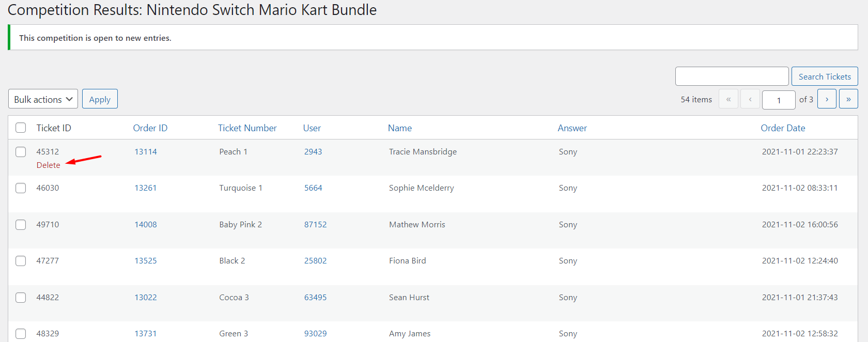The image size is (868, 342).
Task: Click ticket number Cocoa 3
Action: (234, 298)
